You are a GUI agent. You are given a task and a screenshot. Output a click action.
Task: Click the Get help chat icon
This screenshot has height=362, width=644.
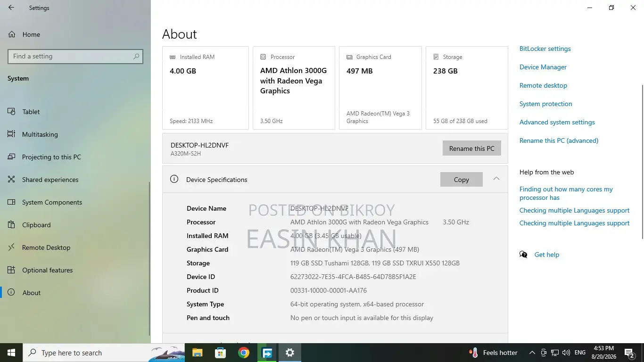click(523, 255)
